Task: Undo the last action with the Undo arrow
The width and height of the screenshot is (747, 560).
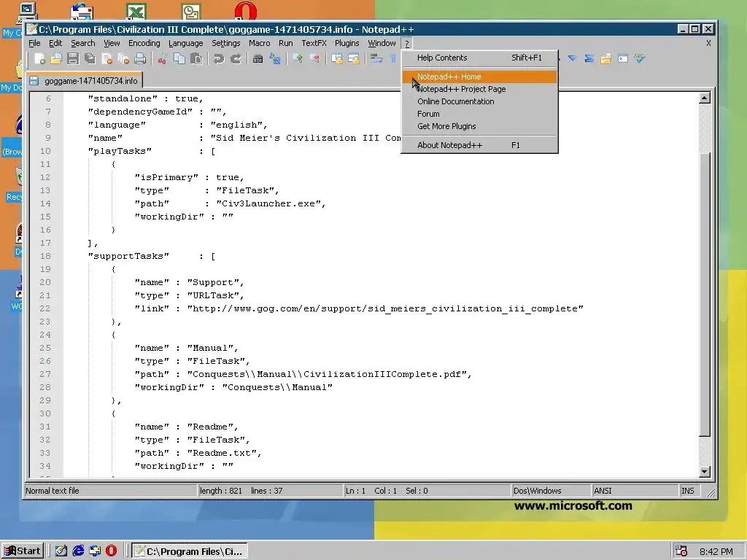Action: 219,58
